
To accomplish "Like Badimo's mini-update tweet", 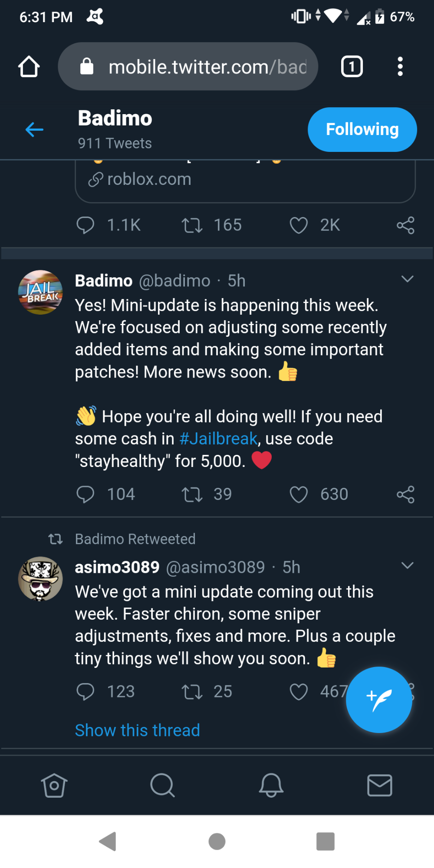I will (x=299, y=494).
